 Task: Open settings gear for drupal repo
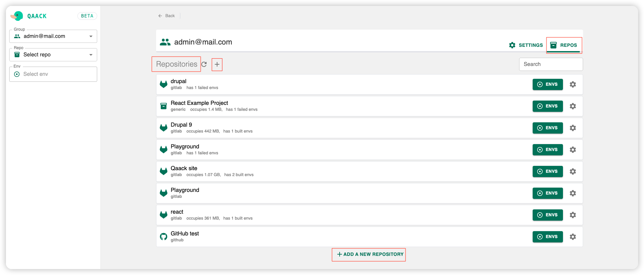[x=573, y=84]
